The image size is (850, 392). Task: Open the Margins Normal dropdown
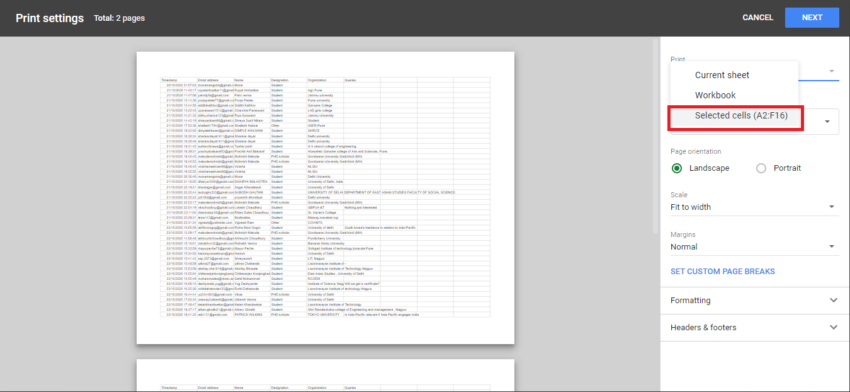[755, 247]
